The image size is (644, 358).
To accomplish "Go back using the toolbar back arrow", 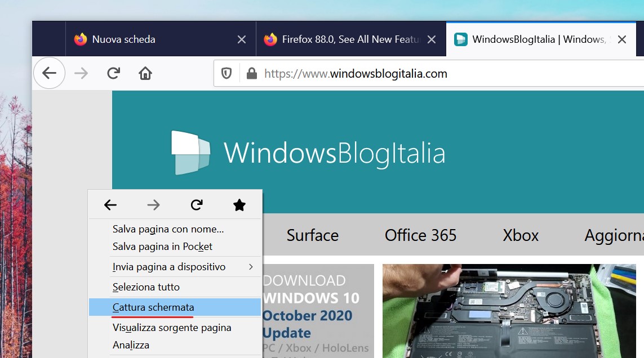I will pyautogui.click(x=49, y=73).
